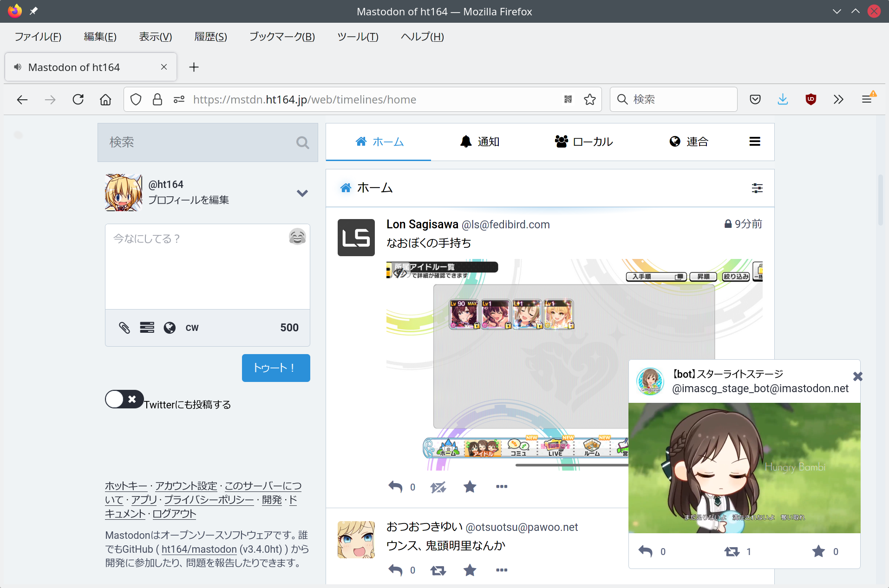Open the Firefox hamburger application menu

tap(867, 99)
